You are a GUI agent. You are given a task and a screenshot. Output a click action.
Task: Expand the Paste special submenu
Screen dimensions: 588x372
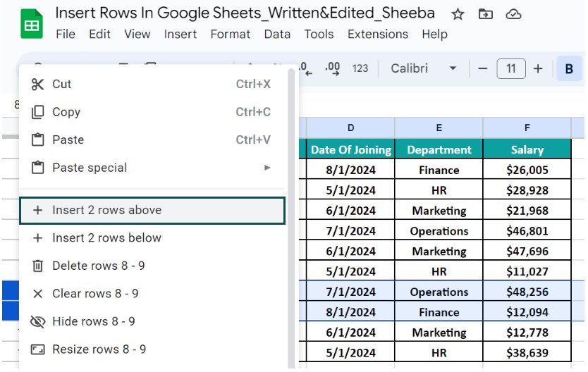pos(152,168)
